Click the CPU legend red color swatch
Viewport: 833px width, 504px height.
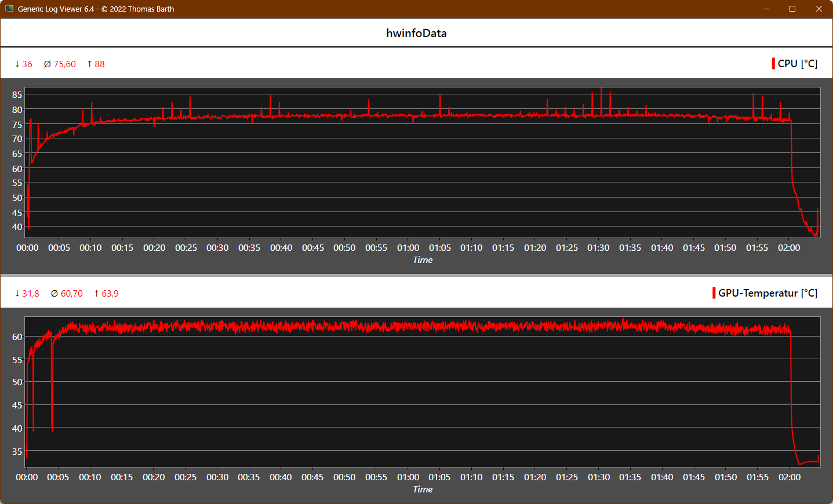773,64
